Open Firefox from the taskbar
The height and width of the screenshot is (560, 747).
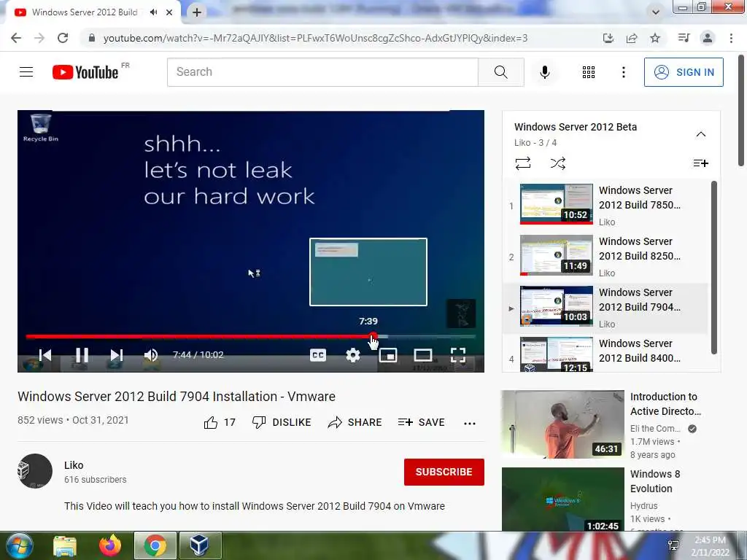[x=110, y=545]
